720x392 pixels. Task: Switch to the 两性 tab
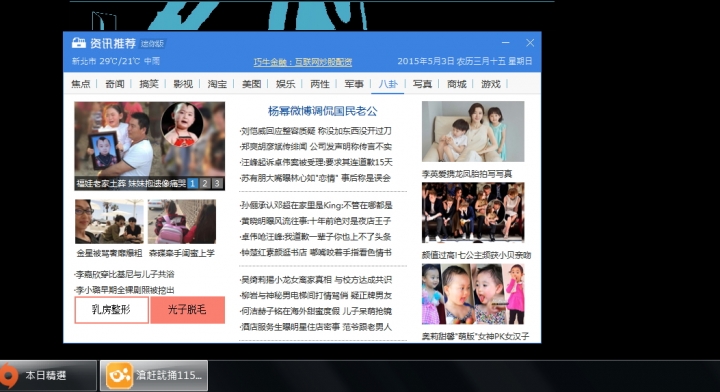[320, 84]
